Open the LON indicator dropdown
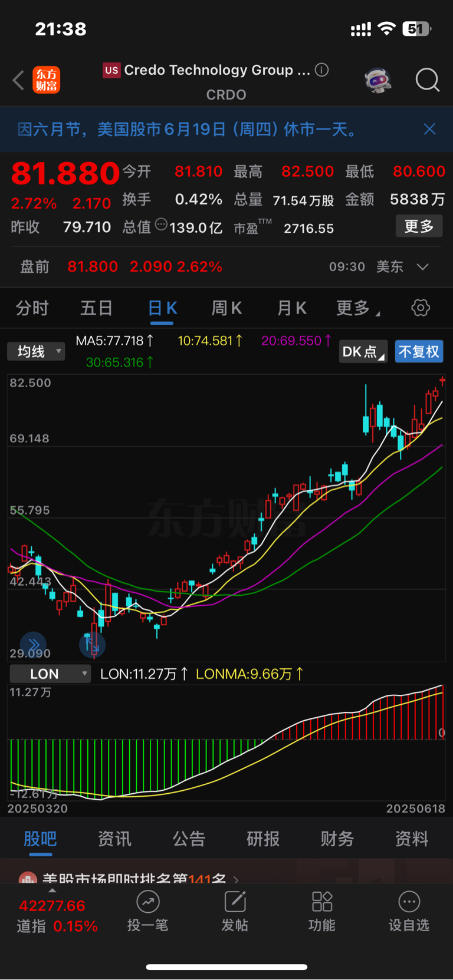Viewport: 453px width, 980px height. click(50, 674)
